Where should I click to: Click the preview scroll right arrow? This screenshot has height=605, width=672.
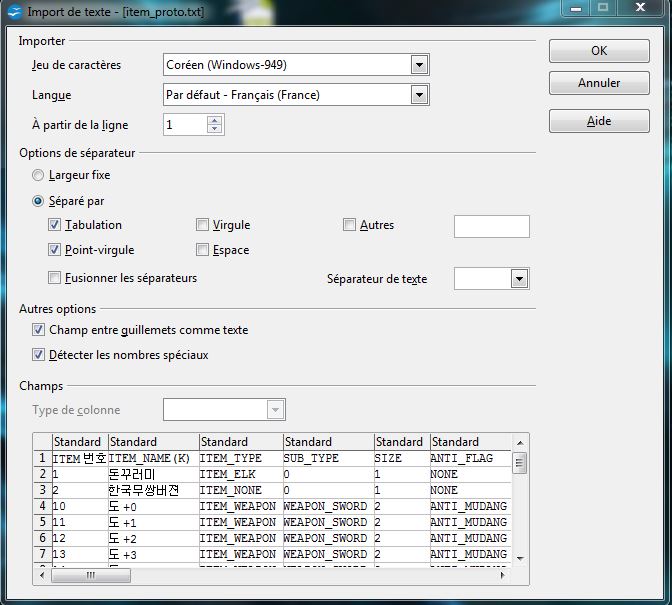(503, 575)
